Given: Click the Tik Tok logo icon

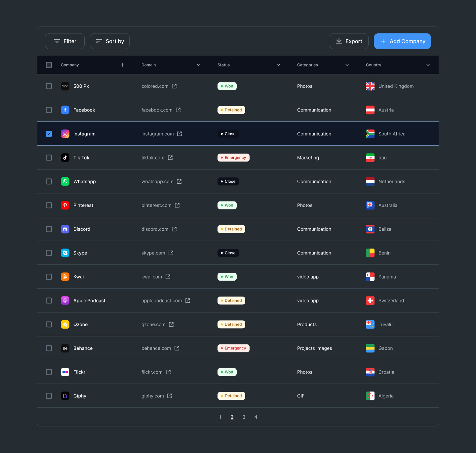Looking at the screenshot, I should (x=65, y=158).
